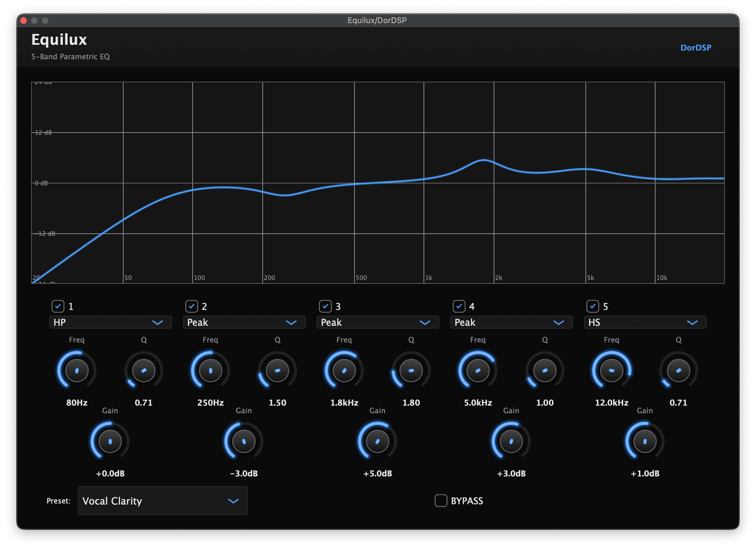Open the band 2 Peak filter dropdown
The image size is (756, 549).
point(244,322)
